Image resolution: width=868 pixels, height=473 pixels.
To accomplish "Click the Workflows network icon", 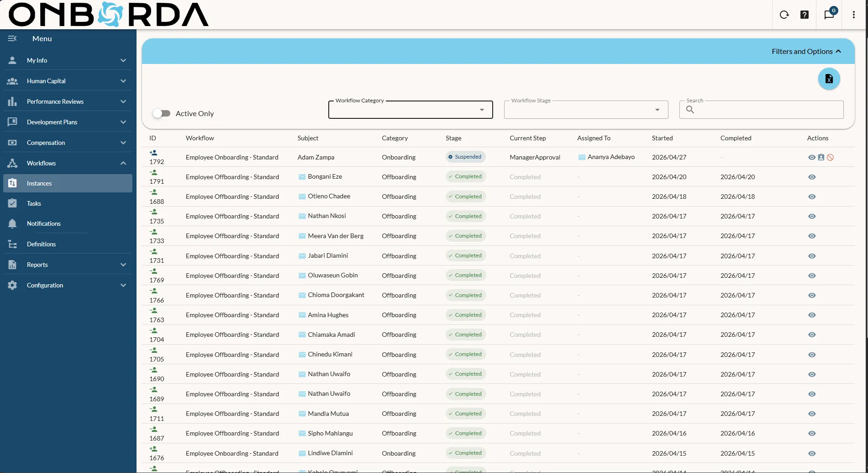I will pos(12,163).
